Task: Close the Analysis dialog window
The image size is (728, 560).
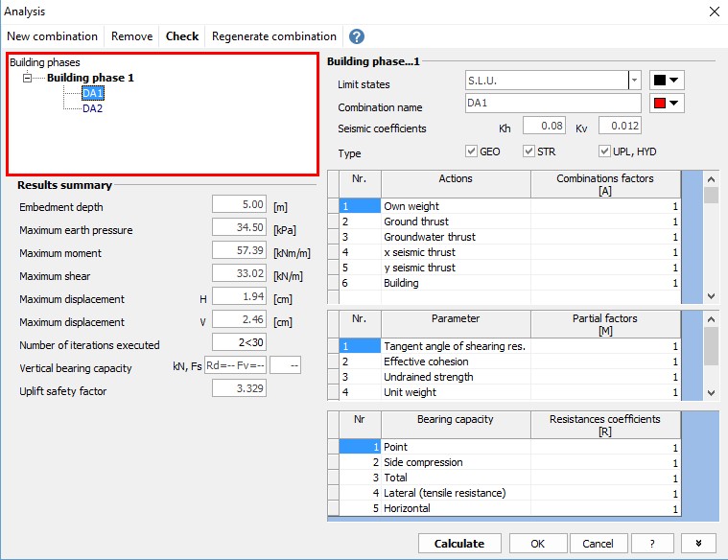Action: click(713, 12)
